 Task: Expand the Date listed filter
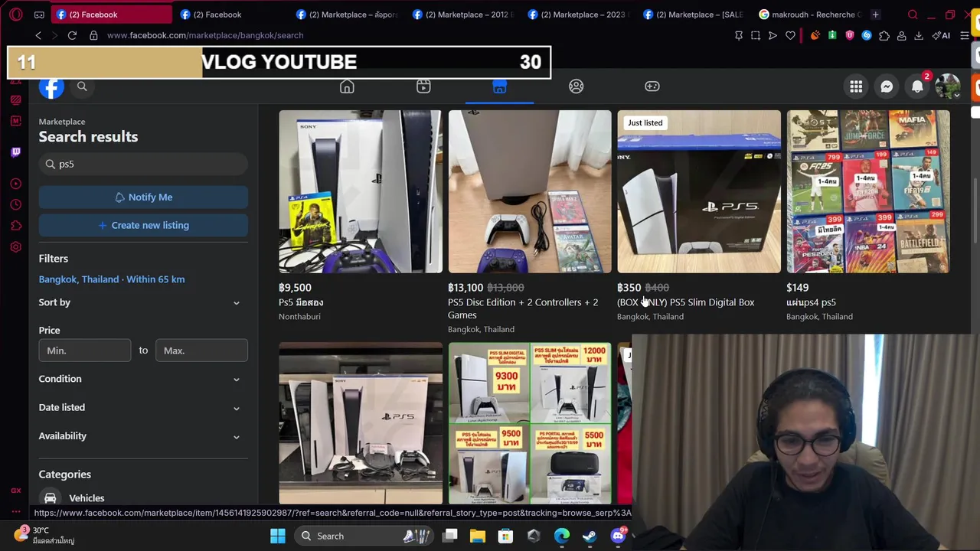[143, 407]
